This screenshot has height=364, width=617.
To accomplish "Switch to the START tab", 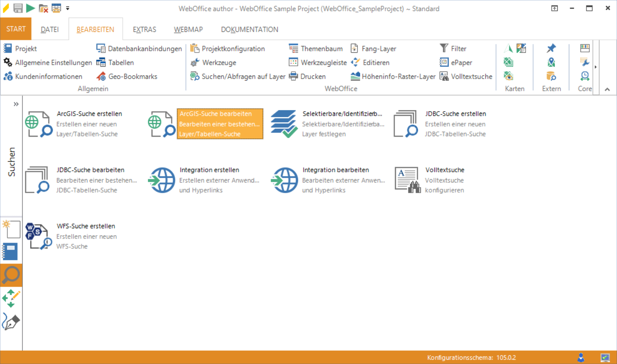I will click(16, 29).
